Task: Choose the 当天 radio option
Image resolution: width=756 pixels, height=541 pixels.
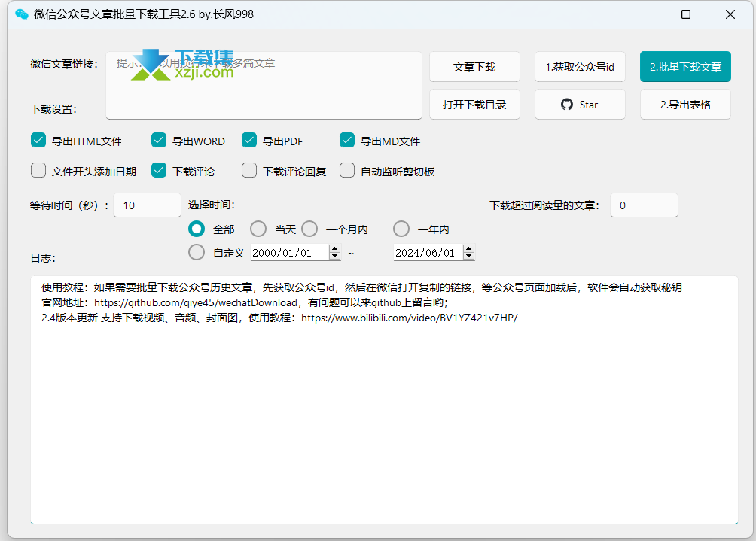Action: 258,229
